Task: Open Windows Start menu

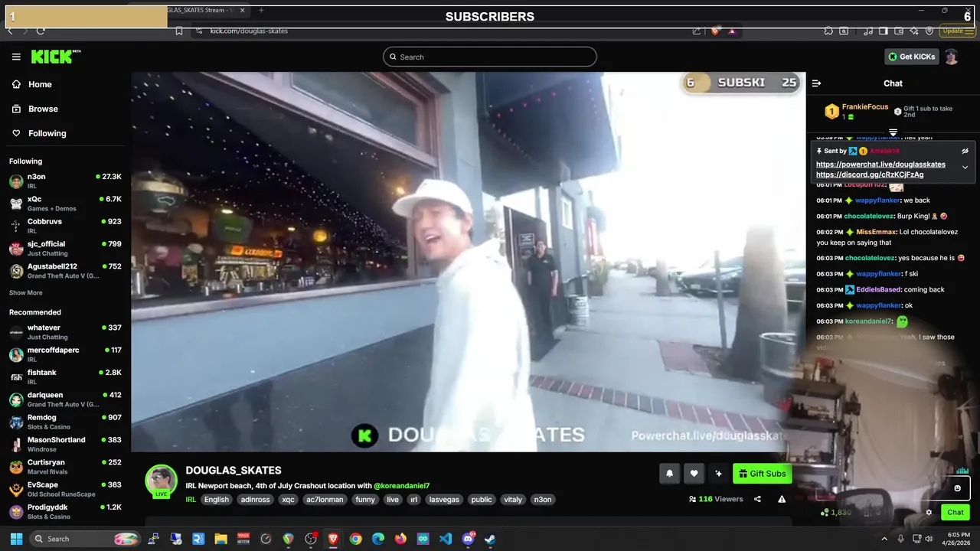Action: (x=16, y=539)
